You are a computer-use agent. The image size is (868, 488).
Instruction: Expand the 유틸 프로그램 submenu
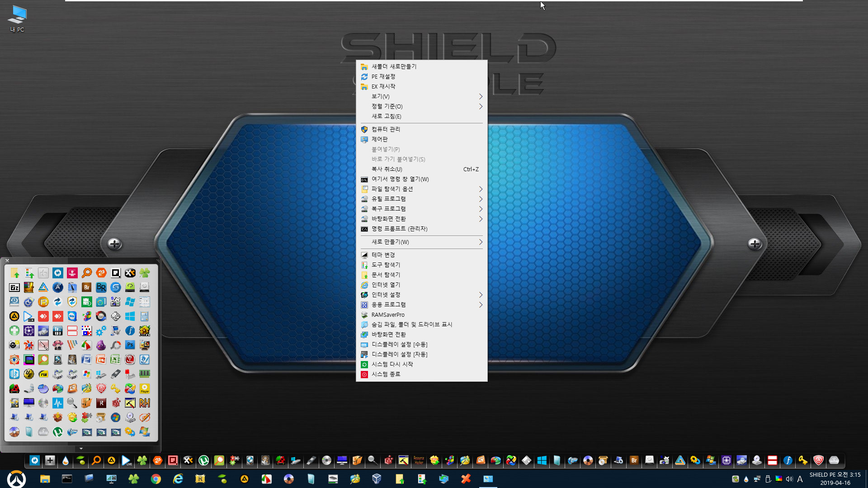click(x=422, y=199)
